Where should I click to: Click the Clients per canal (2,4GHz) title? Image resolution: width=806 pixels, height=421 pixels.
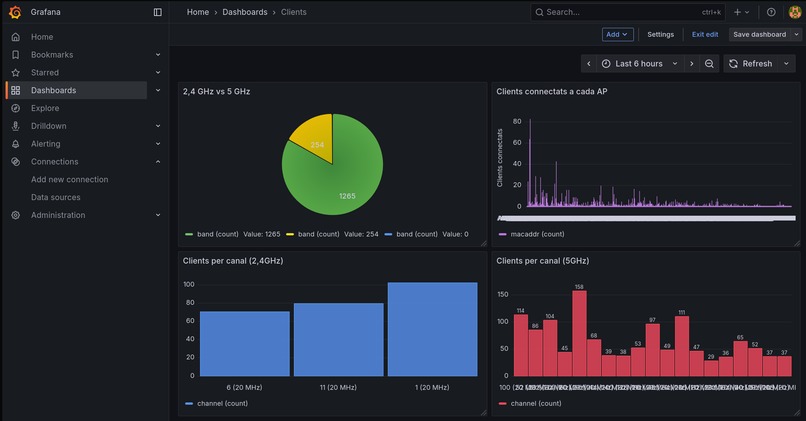[233, 261]
